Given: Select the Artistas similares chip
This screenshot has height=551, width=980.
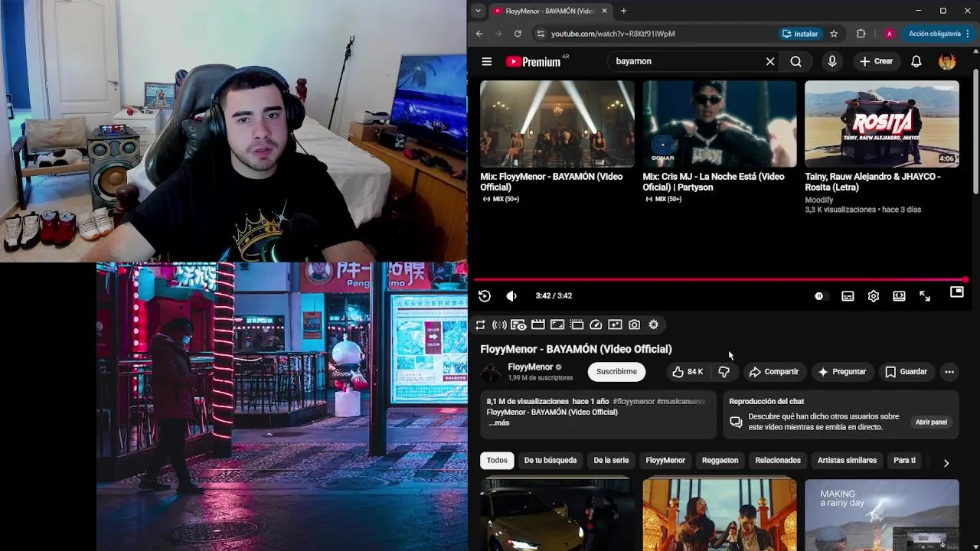Looking at the screenshot, I should pos(847,461).
